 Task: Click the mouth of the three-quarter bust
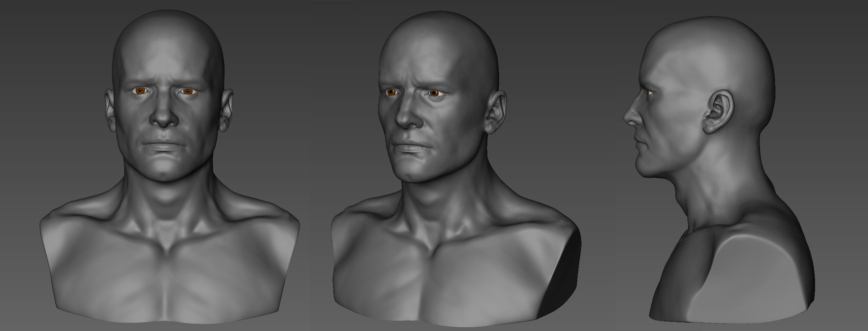409,146
